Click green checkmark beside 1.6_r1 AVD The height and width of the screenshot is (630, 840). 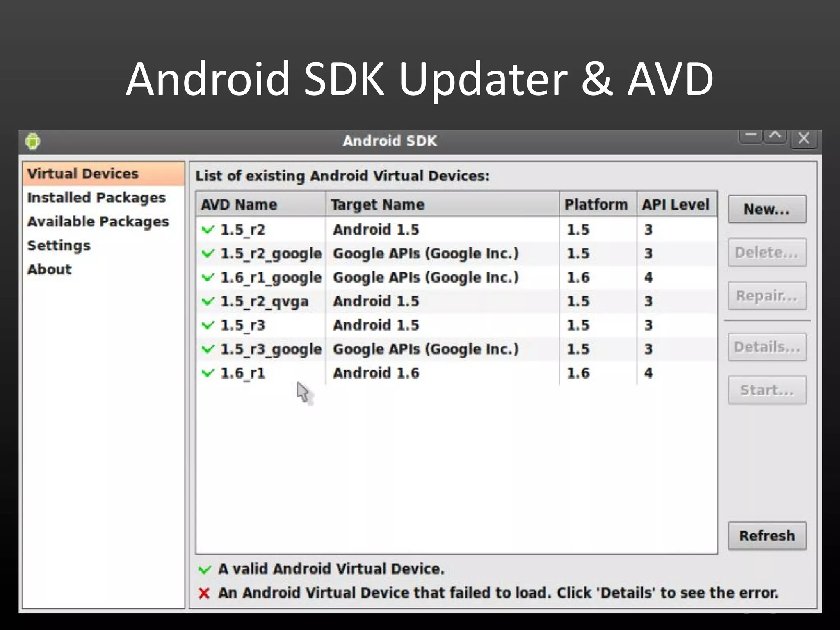[x=208, y=373]
